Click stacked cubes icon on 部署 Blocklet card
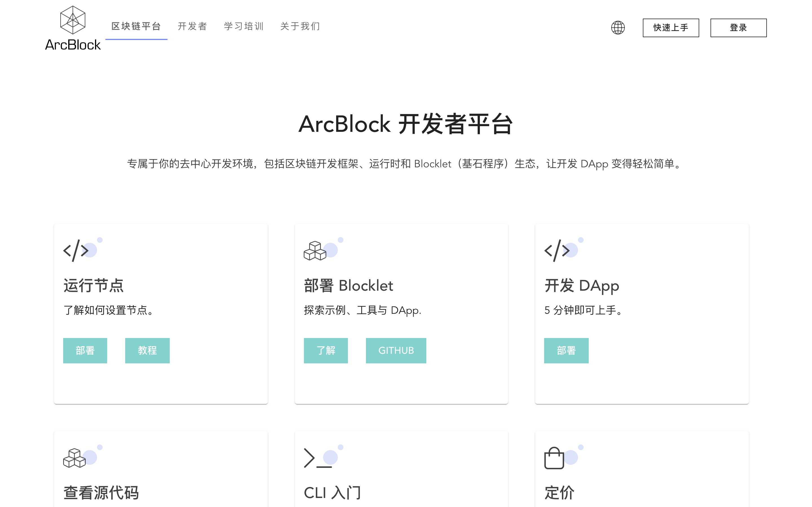Screen dimensions: 812x507 (315, 250)
